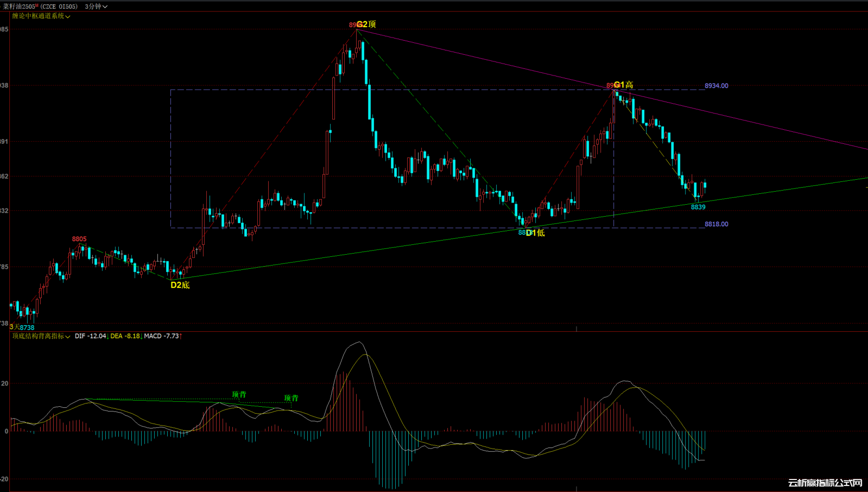Expand the 顶底结构背离指标 indicator menu
This screenshot has width=868, height=492.
[41, 336]
